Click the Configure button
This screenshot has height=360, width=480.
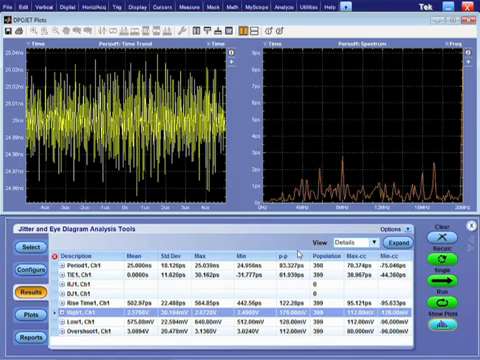click(x=31, y=269)
